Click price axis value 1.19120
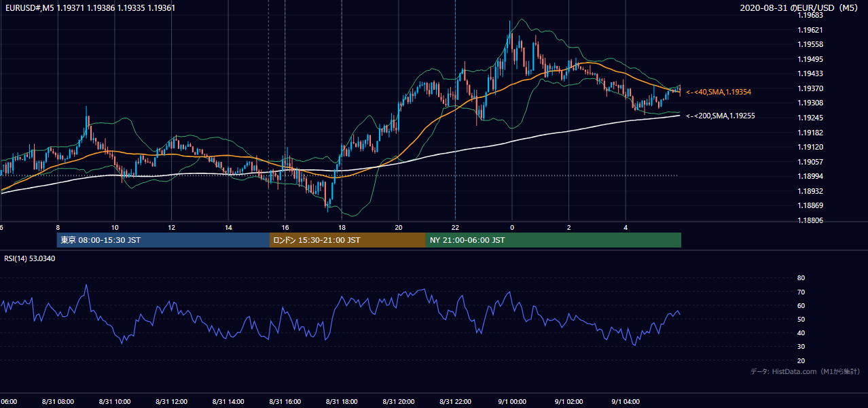 pos(810,147)
